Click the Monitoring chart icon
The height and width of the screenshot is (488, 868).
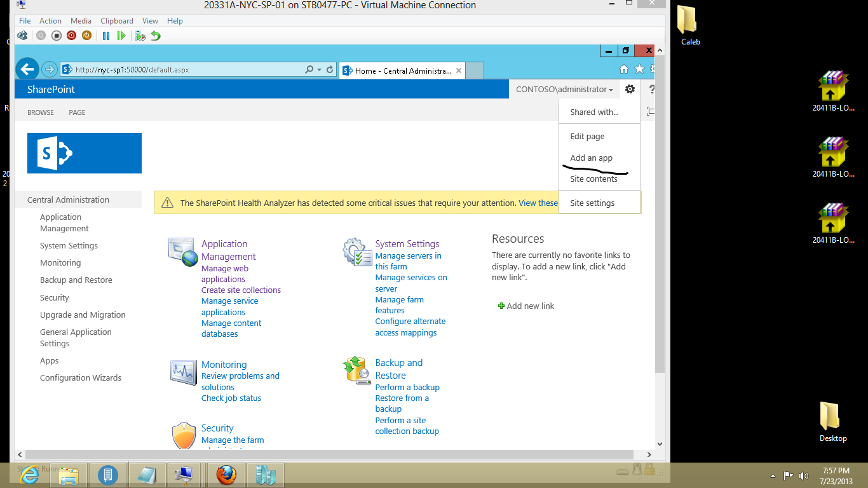[x=184, y=372]
